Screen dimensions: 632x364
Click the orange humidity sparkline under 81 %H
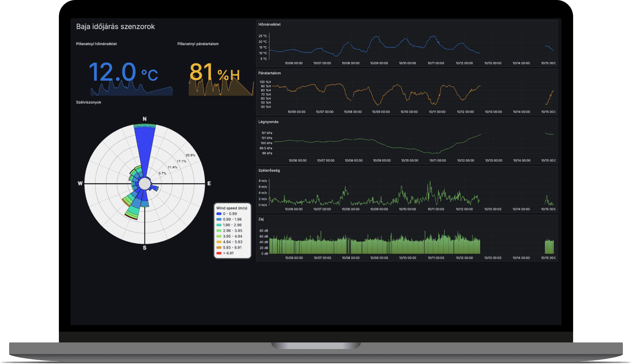(221, 86)
